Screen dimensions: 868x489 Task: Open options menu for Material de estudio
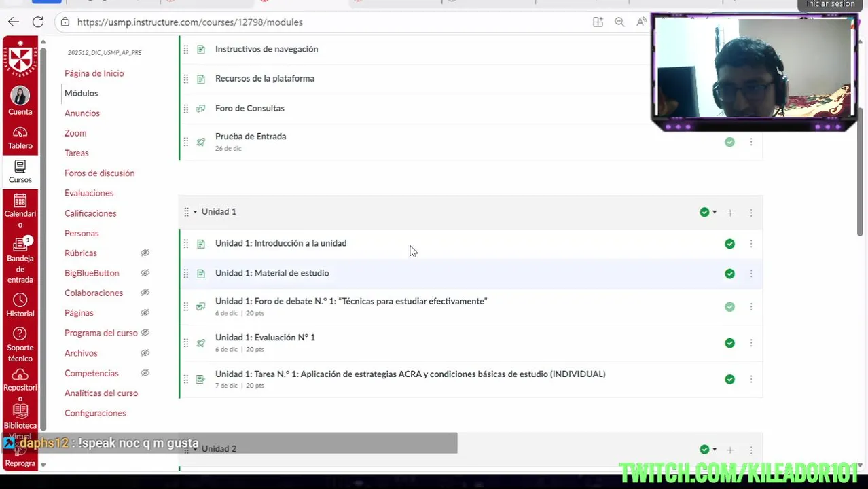(751, 274)
